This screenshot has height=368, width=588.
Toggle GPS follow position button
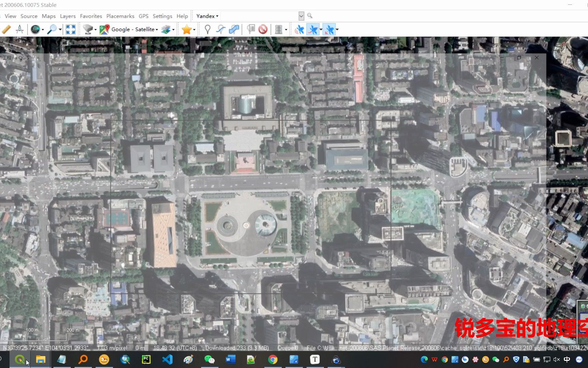pyautogui.click(x=329, y=30)
